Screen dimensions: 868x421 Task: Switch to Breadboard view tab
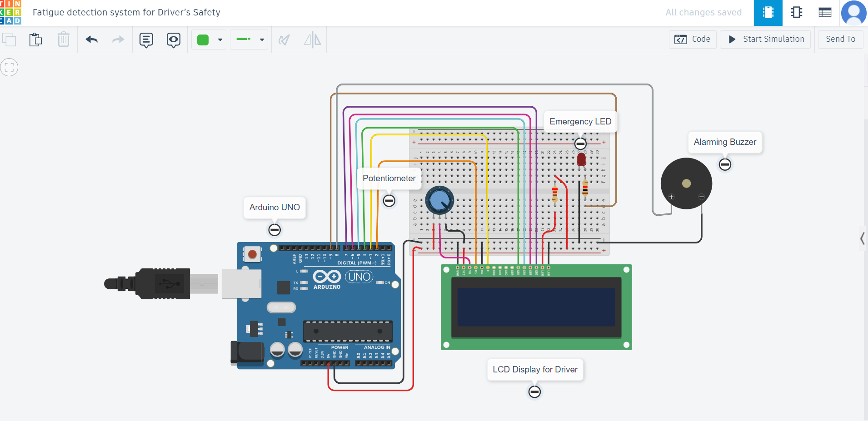pyautogui.click(x=768, y=12)
